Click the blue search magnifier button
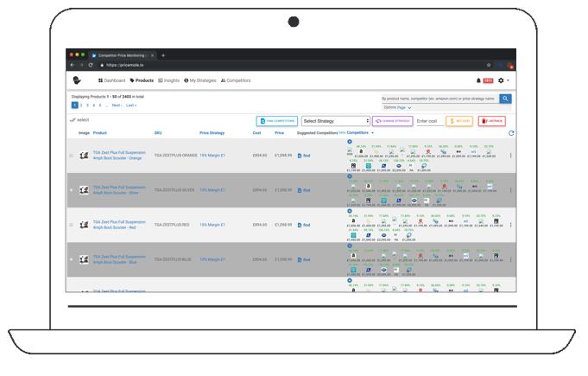588x376 pixels. pyautogui.click(x=505, y=99)
